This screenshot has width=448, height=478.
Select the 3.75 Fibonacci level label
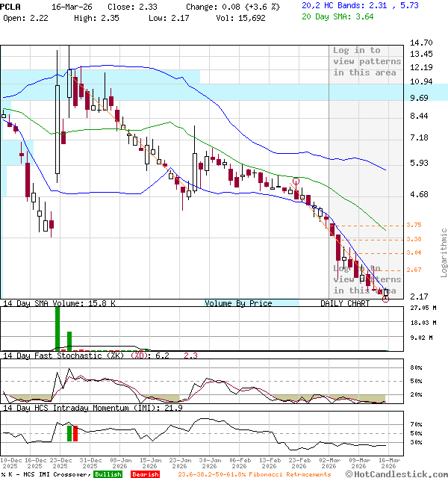(414, 225)
